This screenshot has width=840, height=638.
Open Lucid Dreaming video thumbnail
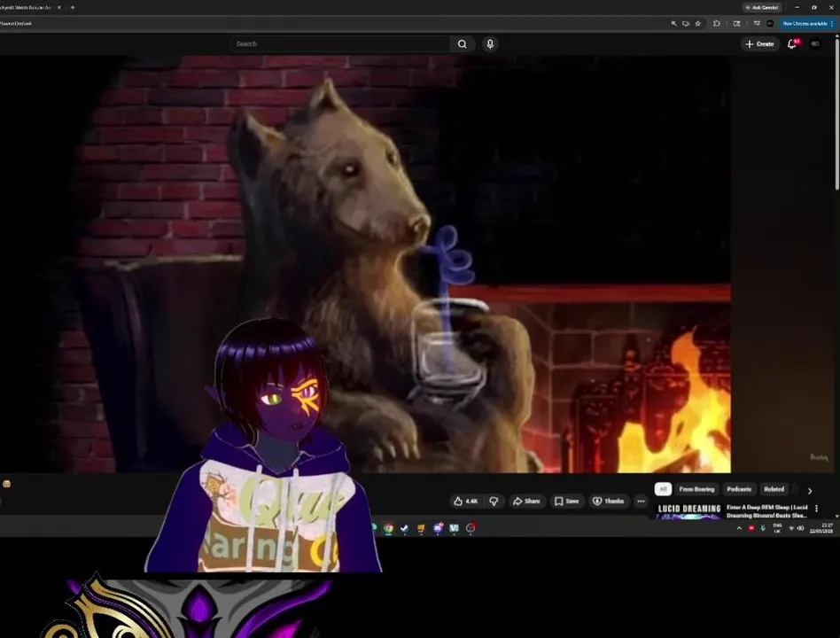tap(689, 510)
